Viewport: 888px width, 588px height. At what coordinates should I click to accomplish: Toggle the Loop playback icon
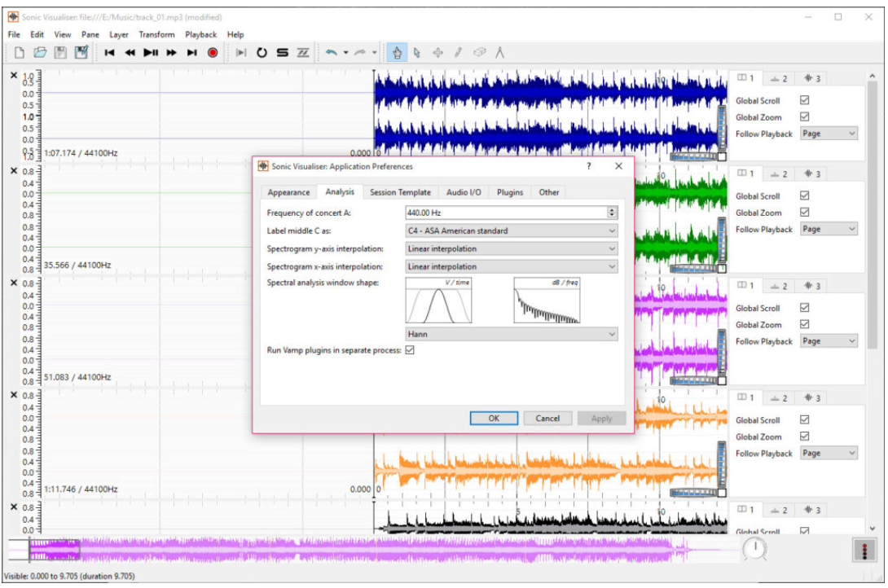262,53
